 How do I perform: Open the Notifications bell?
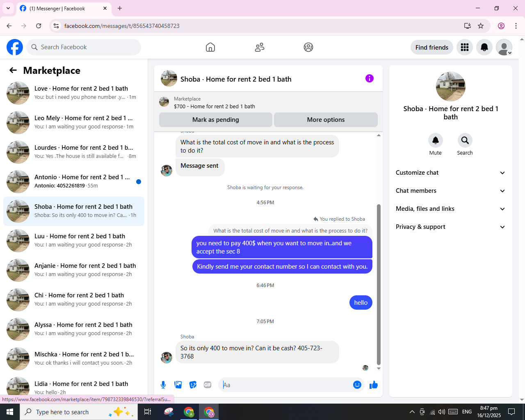pos(484,47)
